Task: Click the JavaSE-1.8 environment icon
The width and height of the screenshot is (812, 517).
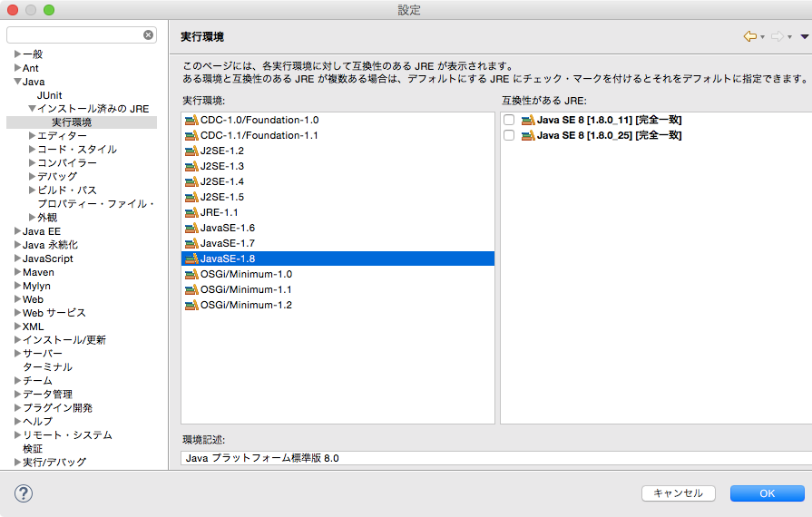Action: pos(191,258)
